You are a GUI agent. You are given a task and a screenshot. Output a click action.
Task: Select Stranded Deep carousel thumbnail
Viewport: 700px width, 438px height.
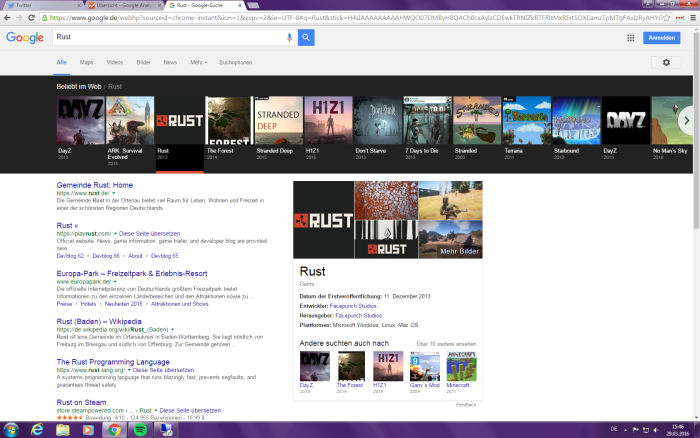[279, 120]
